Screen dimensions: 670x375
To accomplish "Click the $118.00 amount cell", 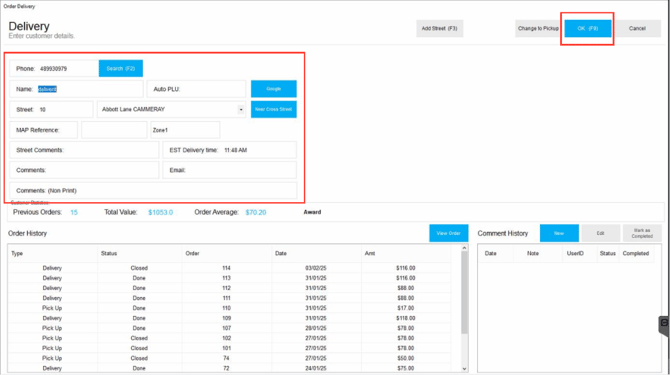I will (x=406, y=318).
